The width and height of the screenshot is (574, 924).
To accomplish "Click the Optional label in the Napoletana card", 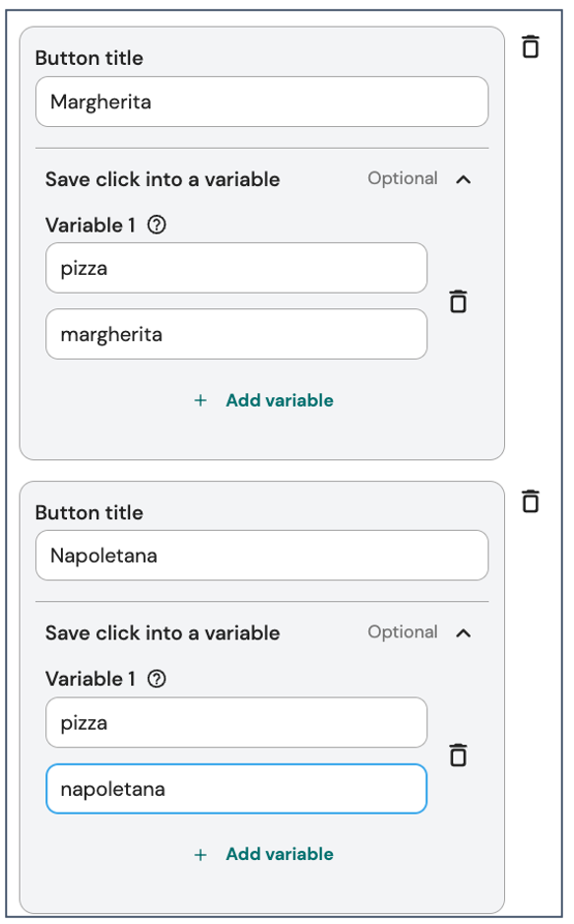I will tap(403, 632).
